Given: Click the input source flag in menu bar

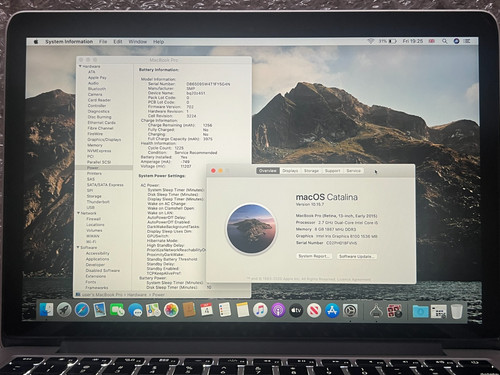Looking at the screenshot, I should point(432,41).
